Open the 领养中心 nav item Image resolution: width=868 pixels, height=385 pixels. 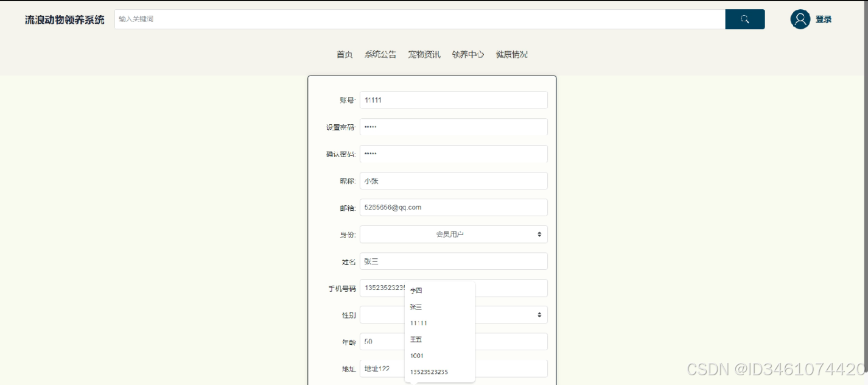click(468, 54)
